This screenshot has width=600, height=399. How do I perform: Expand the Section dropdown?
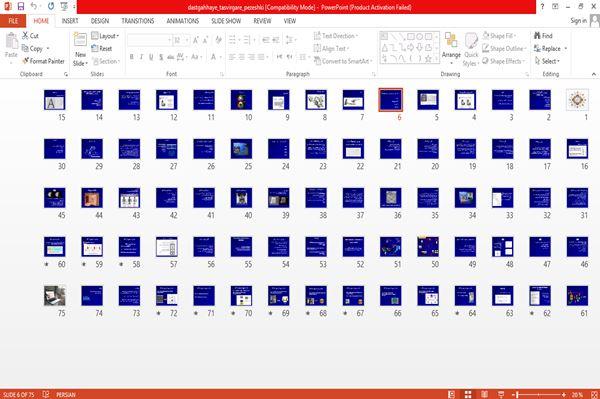point(106,61)
